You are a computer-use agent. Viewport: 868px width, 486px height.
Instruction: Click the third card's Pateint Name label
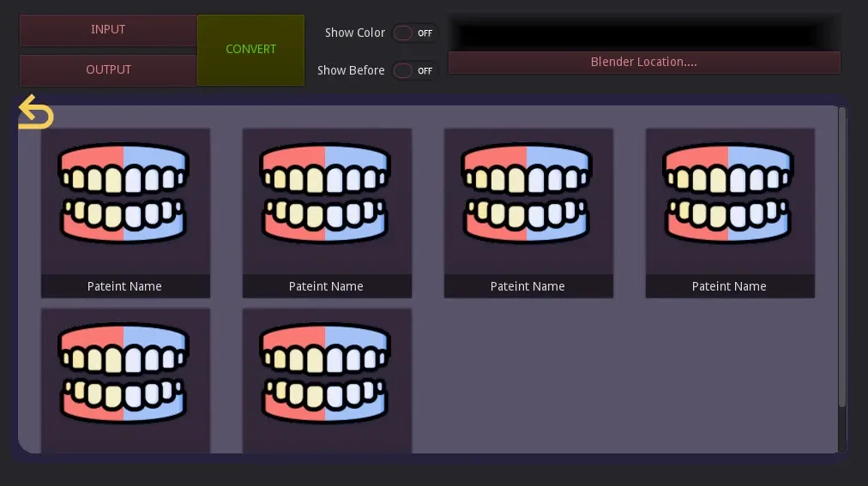(527, 286)
